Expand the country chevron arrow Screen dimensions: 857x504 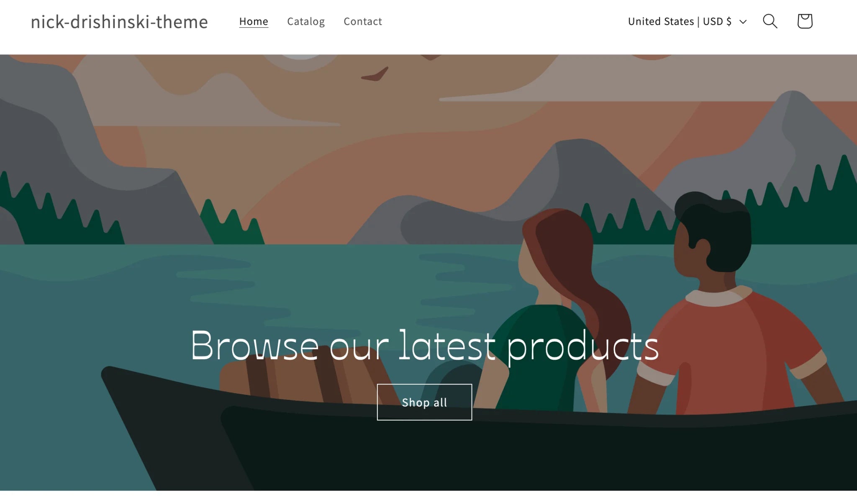click(x=743, y=22)
